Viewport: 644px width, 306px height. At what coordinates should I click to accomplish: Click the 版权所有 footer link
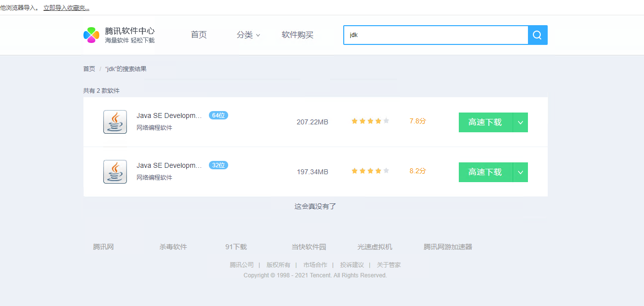279,265
